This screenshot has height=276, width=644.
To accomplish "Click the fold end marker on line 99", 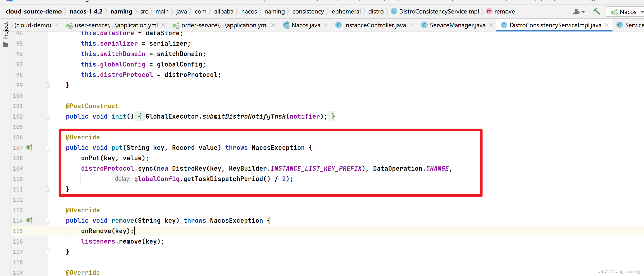I will [48, 85].
